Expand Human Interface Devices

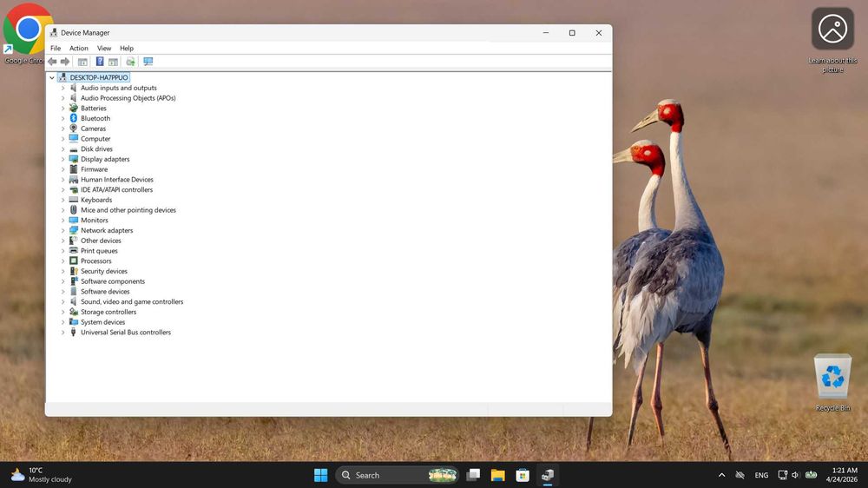click(62, 180)
